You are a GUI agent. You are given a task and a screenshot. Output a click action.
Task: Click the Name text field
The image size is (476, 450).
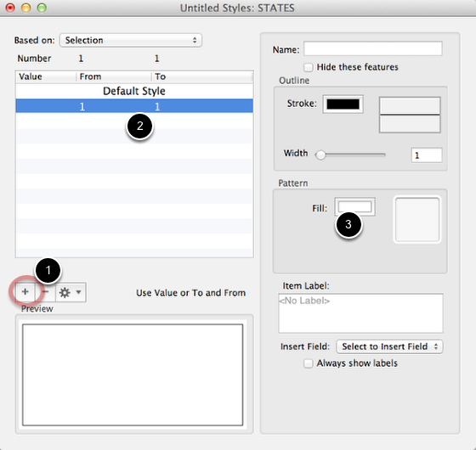[373, 49]
